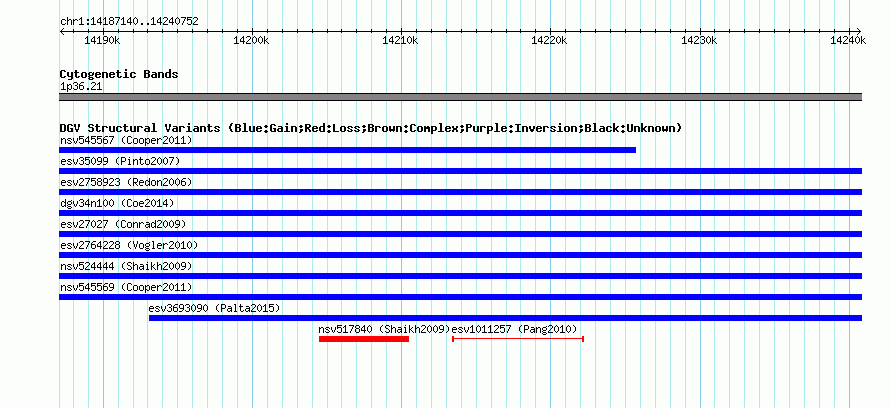890x408 pixels.
Task: Click the esv3693090 (Palta2015) variant bar
Action: point(505,318)
